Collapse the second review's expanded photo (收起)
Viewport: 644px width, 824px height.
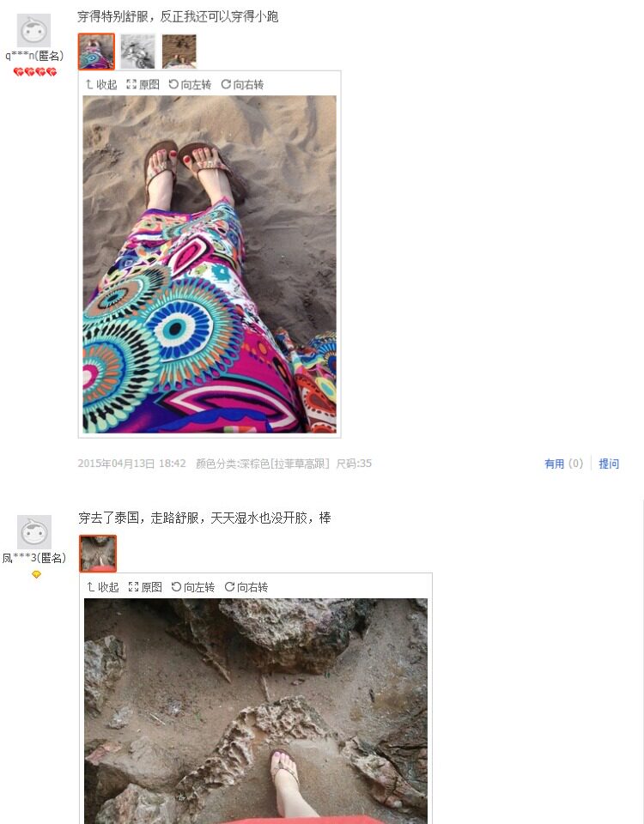[103, 587]
